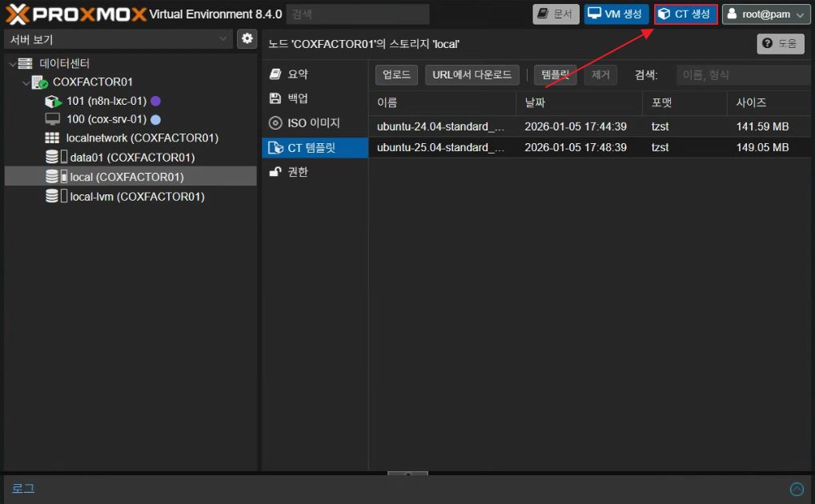Viewport: 815px width, 504px height.
Task: Open server view settings gear
Action: [247, 38]
